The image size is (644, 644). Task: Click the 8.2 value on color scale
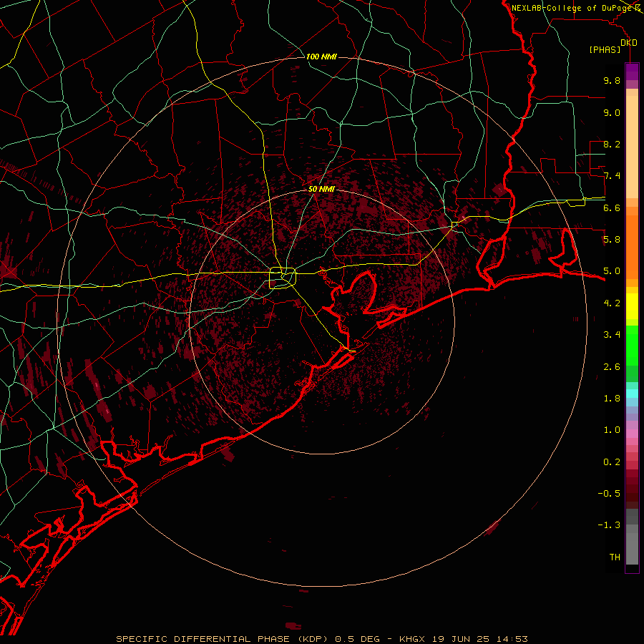pyautogui.click(x=612, y=144)
